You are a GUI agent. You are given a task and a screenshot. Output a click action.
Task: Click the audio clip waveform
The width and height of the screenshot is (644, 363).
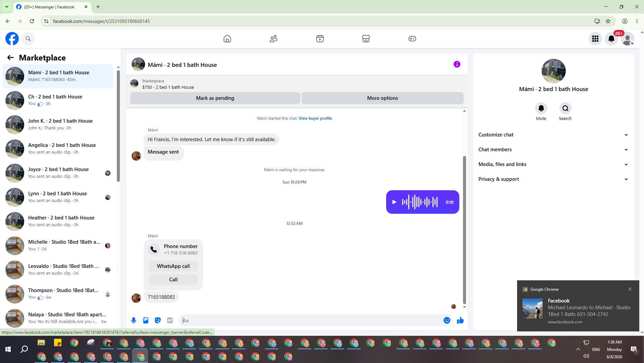[420, 202]
